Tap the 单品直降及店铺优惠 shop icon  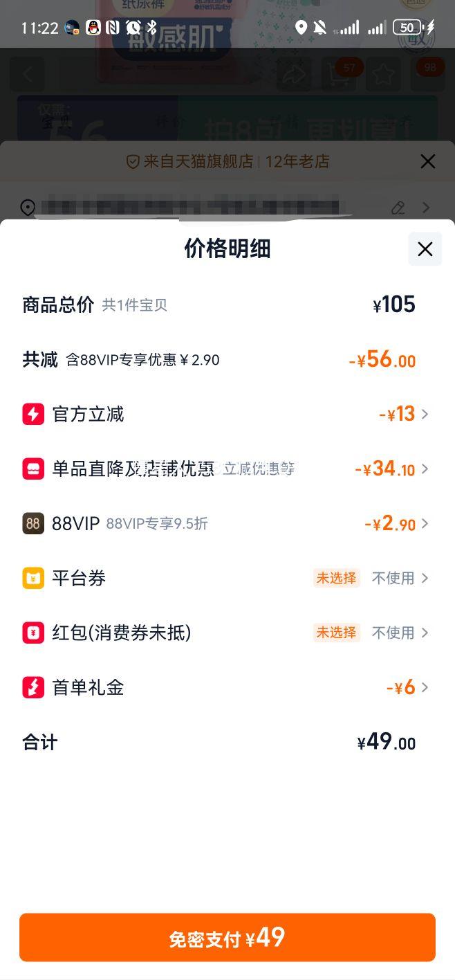click(x=33, y=469)
